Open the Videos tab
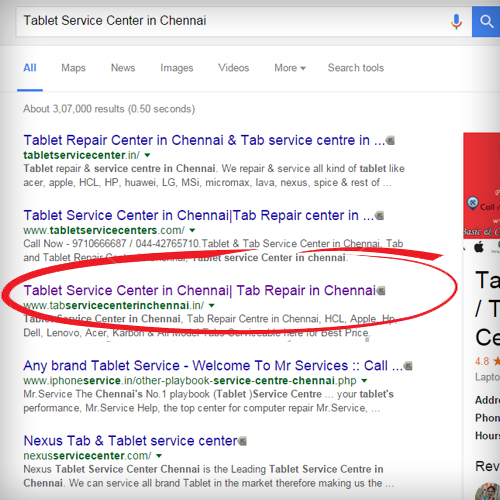The height and width of the screenshot is (500, 500). pos(234,68)
